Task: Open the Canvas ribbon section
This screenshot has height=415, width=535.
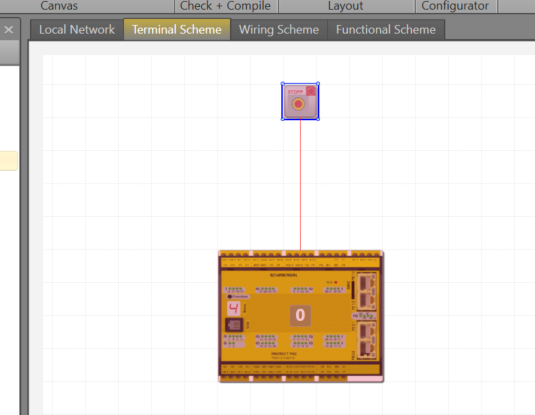Action: point(59,6)
